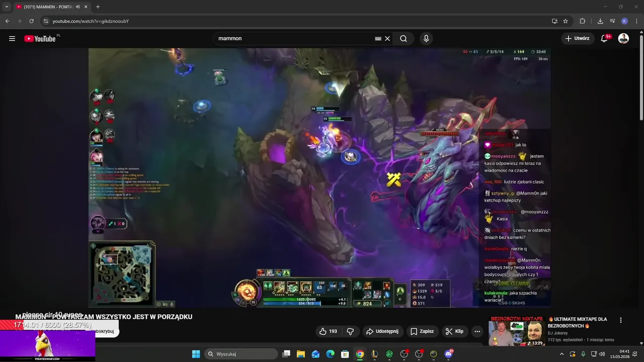
Task: Open 'ULTIMATE MIXTAPE DLA BEZROBOTNYCH' title link
Action: coord(578,322)
